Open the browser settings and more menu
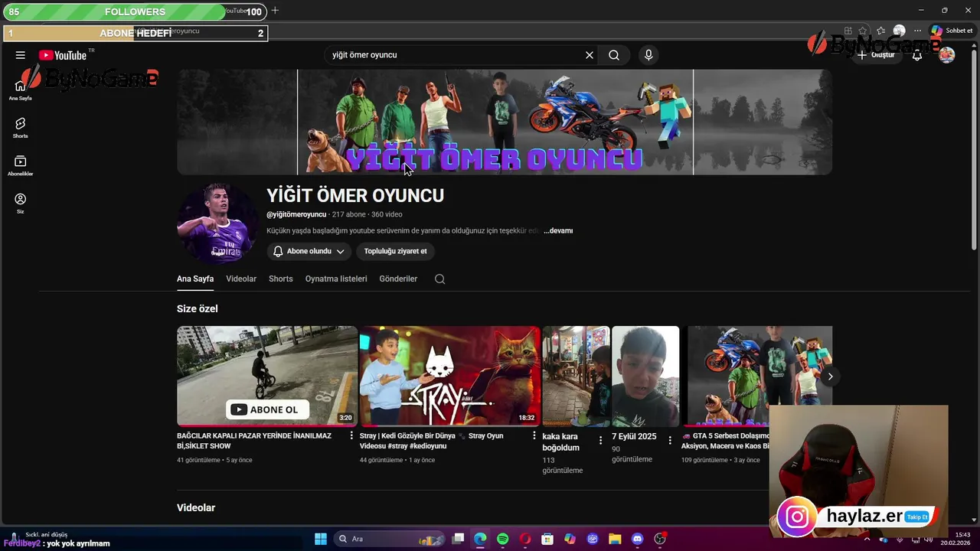The height and width of the screenshot is (551, 980). tap(917, 31)
